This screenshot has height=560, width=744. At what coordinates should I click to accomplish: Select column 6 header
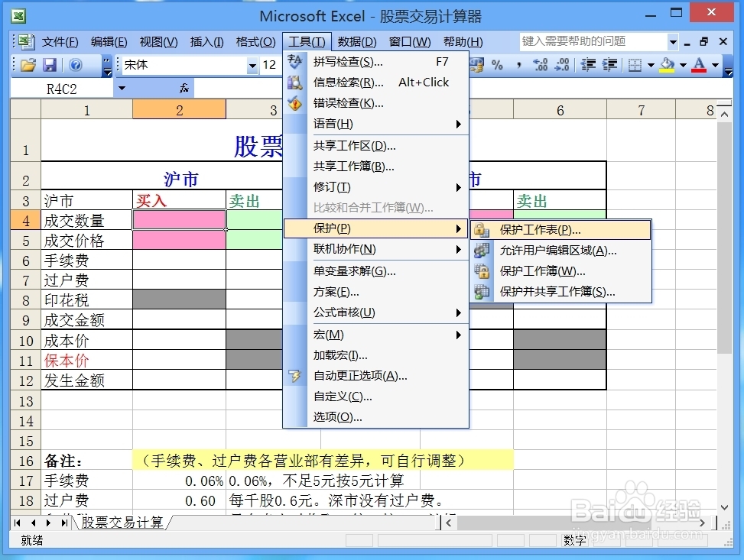pyautogui.click(x=560, y=110)
